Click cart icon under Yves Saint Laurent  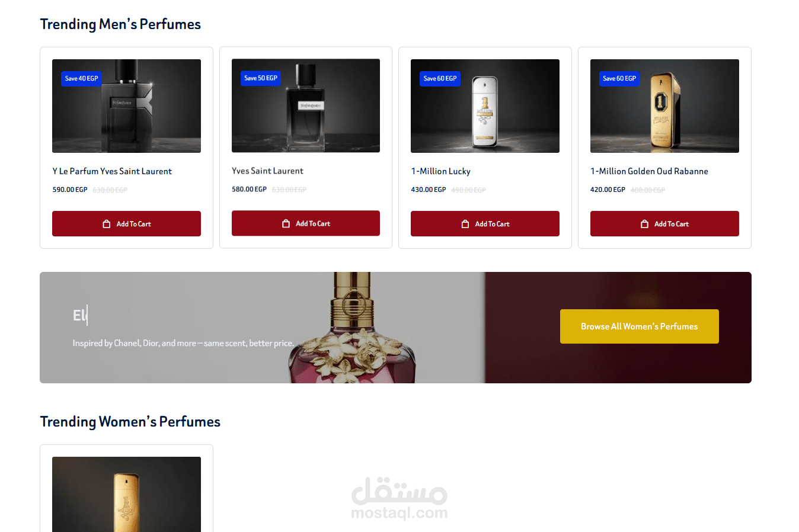coord(286,223)
